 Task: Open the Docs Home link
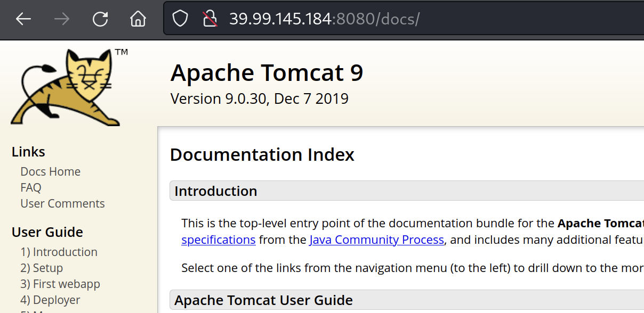pos(50,171)
